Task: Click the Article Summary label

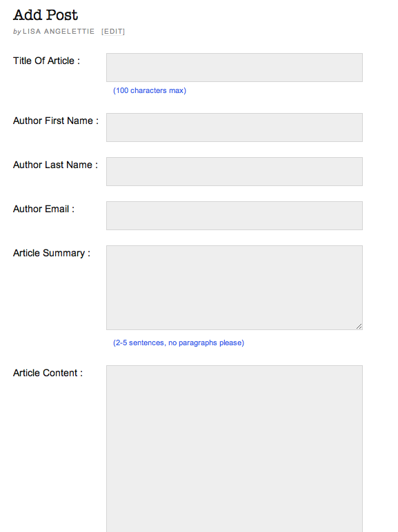Action: click(52, 253)
